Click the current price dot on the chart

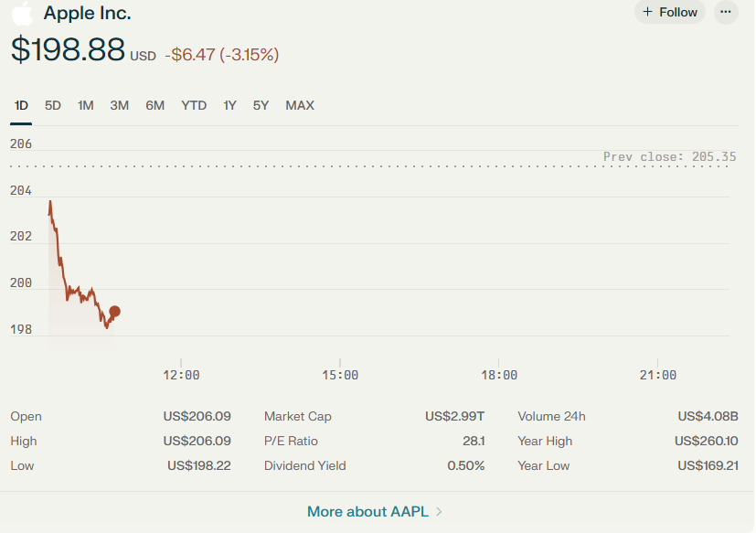115,312
